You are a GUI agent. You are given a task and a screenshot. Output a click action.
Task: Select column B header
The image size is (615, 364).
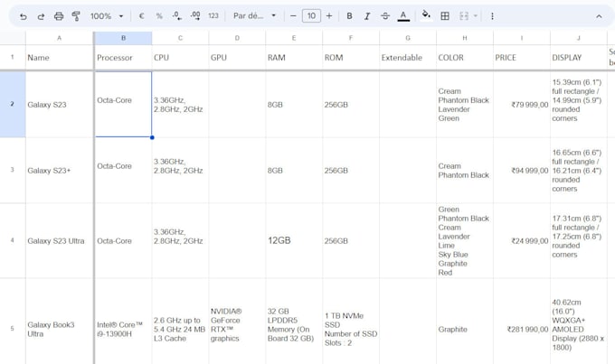123,38
